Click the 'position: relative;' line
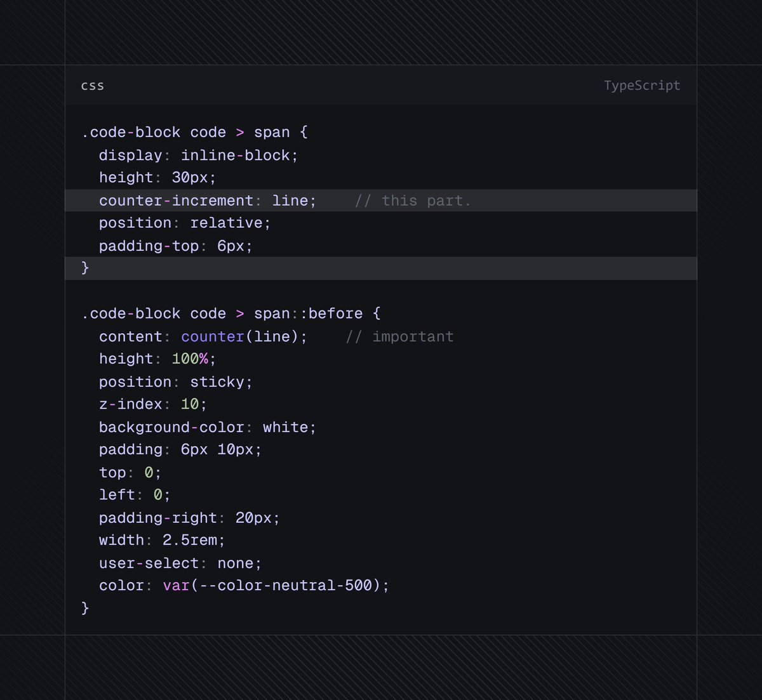Image resolution: width=762 pixels, height=700 pixels. point(185,223)
